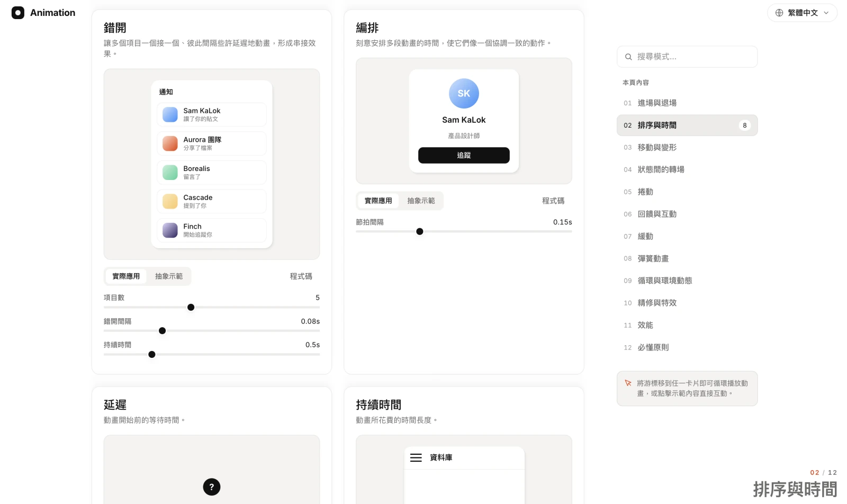Click the Animation logo icon
Screen dimensions: 847x504
coord(18,13)
